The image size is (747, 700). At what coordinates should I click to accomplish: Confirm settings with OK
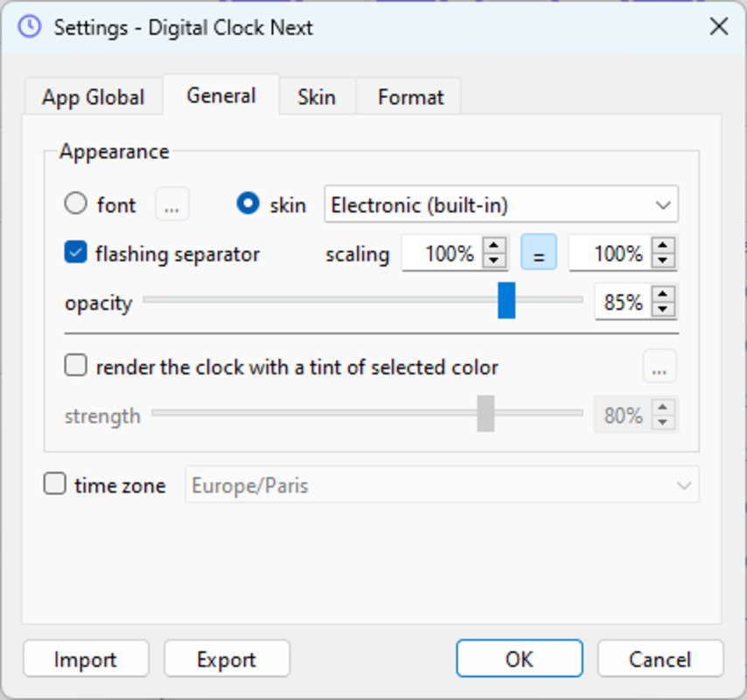pyautogui.click(x=519, y=659)
